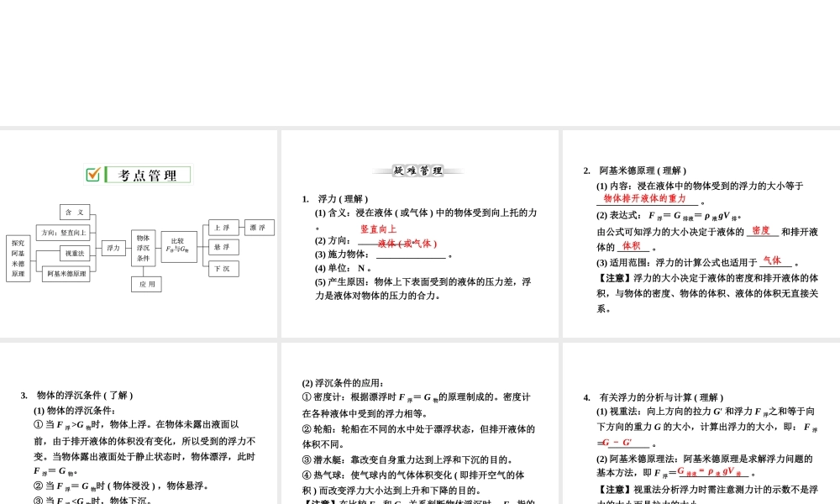840x504 pixels.
Task: Click the red answer 气体
Action: coord(772,260)
